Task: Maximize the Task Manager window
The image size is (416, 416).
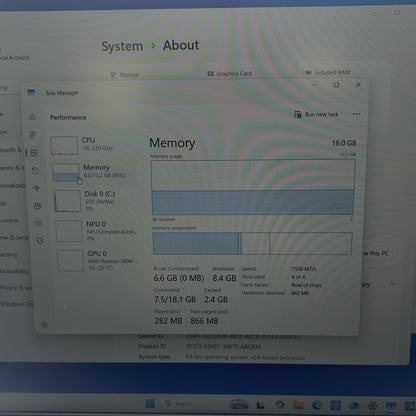Action: [x=336, y=85]
